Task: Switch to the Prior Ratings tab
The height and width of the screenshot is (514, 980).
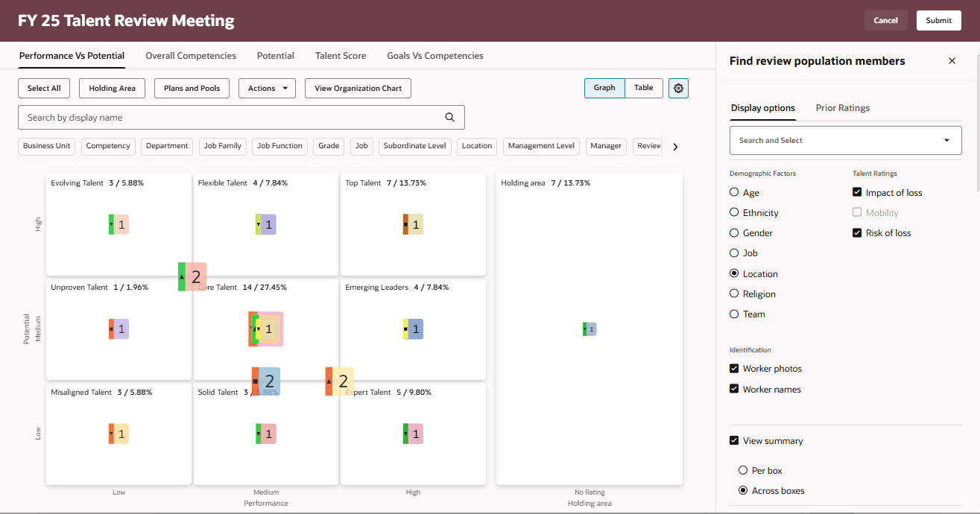Action: pyautogui.click(x=842, y=107)
